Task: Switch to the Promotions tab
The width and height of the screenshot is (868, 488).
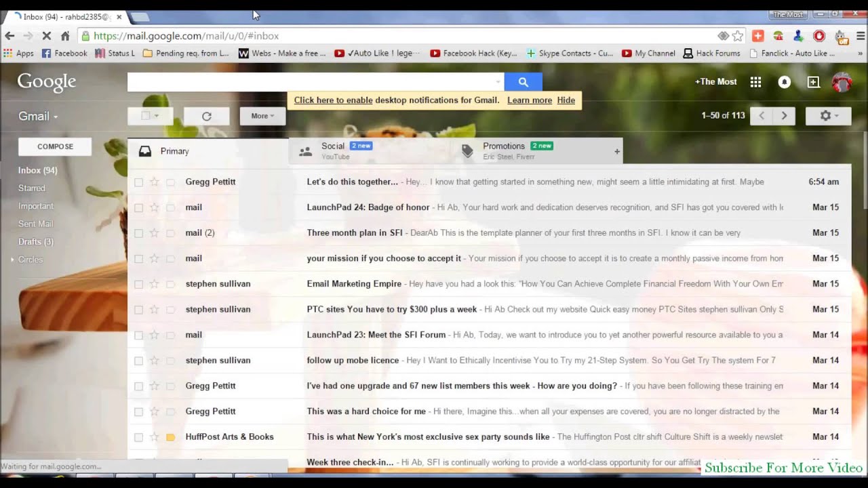Action: [532, 151]
